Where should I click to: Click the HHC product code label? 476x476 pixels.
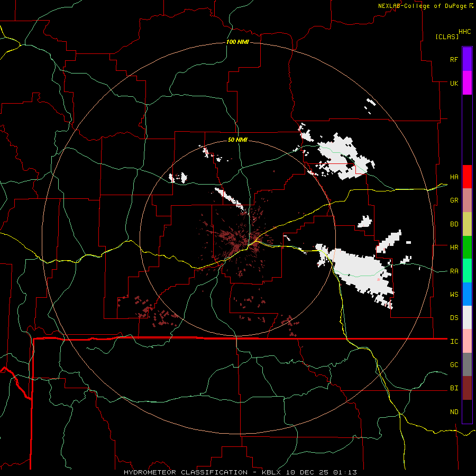tap(465, 32)
